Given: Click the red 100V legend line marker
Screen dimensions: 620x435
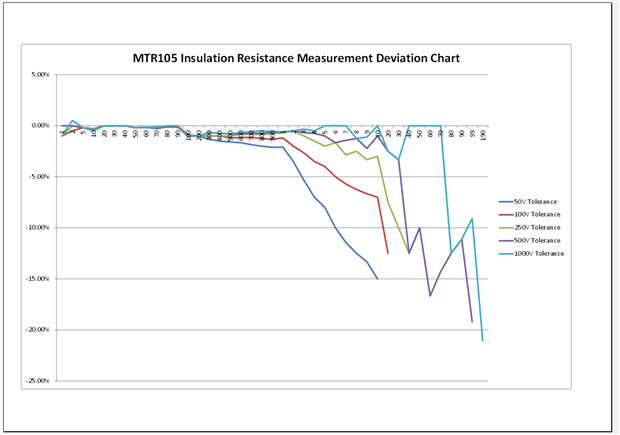Looking at the screenshot, I should click(507, 215).
